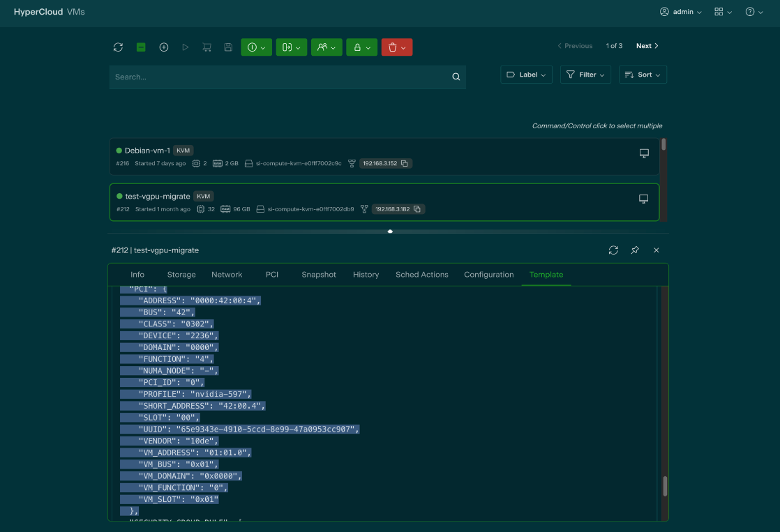Open the Sort dropdown
Viewport: 780px width, 532px height.
pyautogui.click(x=643, y=75)
